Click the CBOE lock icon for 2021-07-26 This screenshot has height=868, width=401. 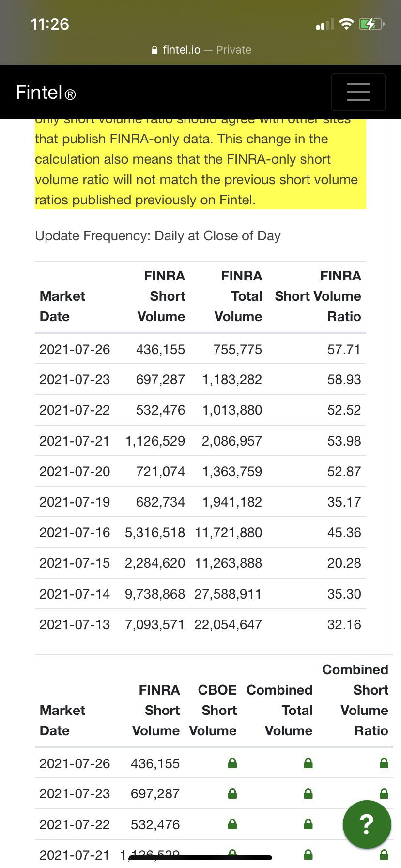[x=232, y=763]
